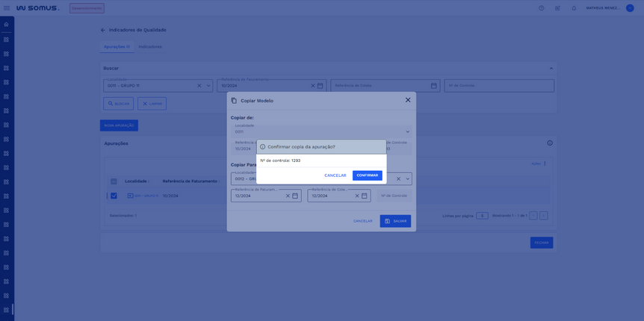Expand the Localidade 0011 - GRUPO 11 dropdown

pos(208,86)
